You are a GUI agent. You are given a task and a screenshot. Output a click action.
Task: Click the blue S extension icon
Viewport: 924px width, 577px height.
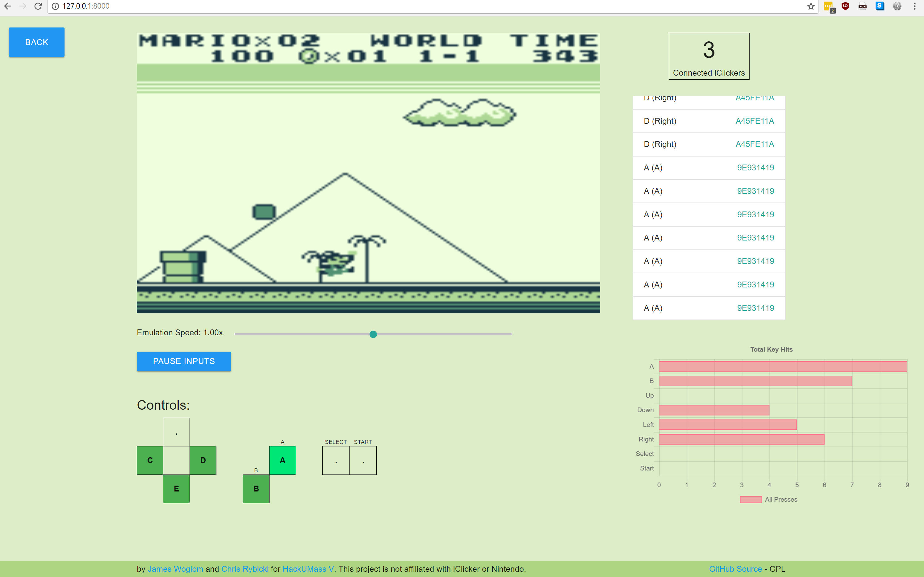[x=880, y=6]
